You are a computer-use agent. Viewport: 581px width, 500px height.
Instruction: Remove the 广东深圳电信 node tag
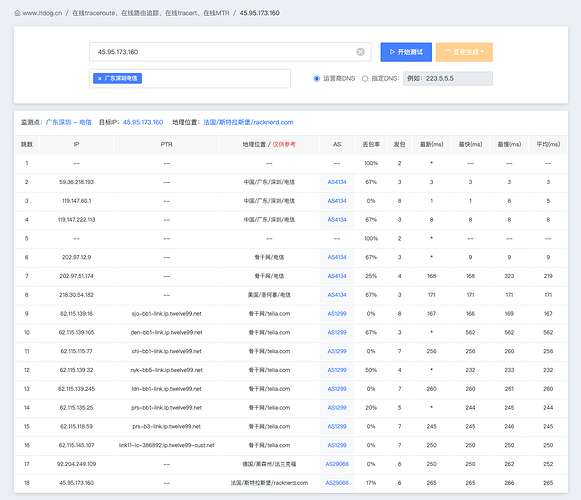[x=99, y=79]
